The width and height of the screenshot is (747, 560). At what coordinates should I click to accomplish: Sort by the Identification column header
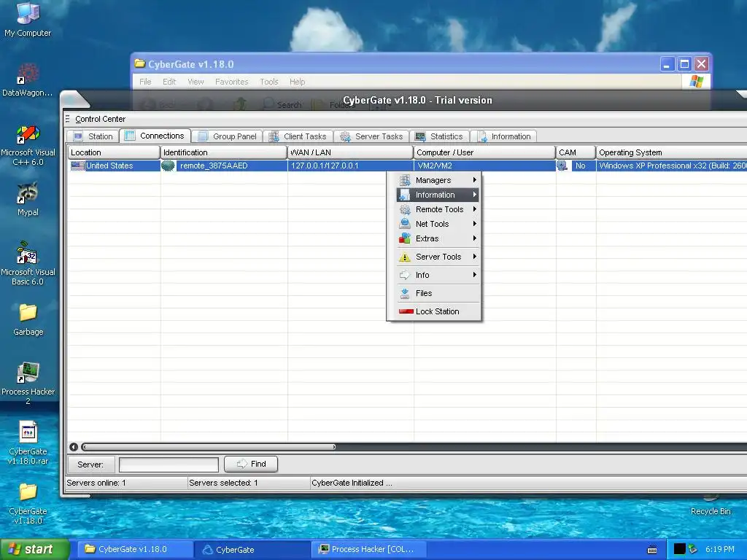point(224,152)
